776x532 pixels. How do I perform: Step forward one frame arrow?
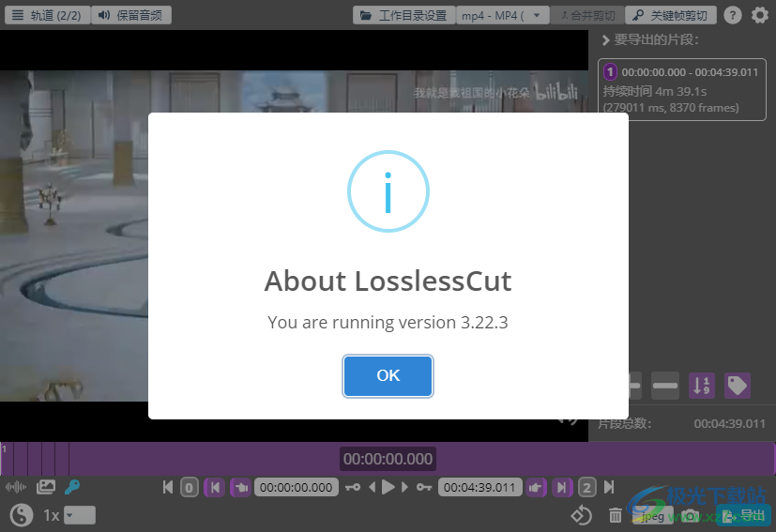[x=404, y=488]
